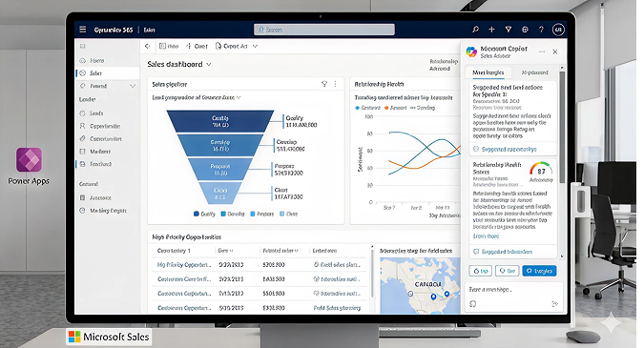Click the orange legend dot in Relationship Health
This screenshot has height=348, width=644.
386,108
